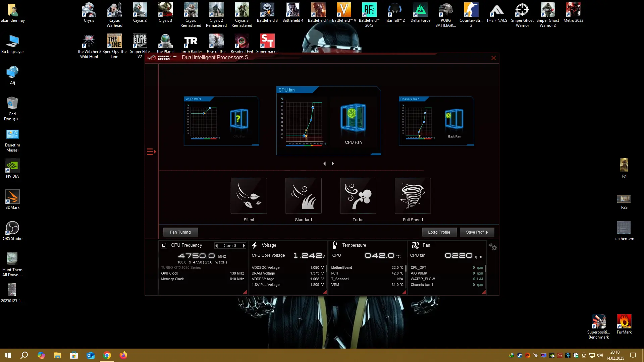Viewport: 644px width, 362px height.
Task: Open Geri Dönüşüm recycle bin
Action: [12, 109]
